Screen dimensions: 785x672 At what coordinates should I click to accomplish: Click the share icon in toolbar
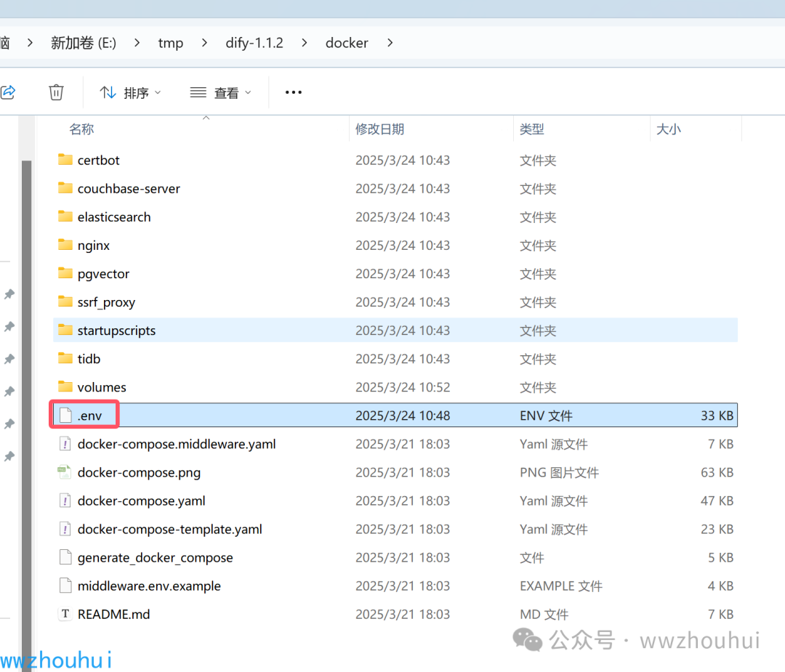(9, 92)
